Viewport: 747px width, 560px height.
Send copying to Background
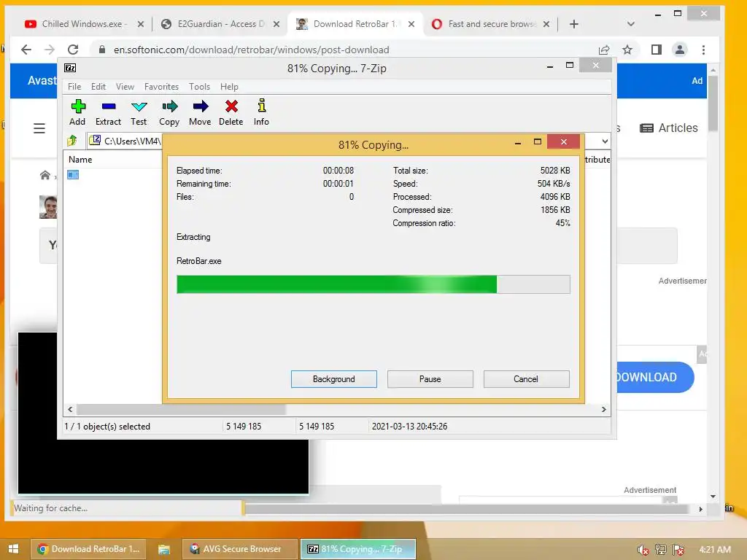coord(334,379)
